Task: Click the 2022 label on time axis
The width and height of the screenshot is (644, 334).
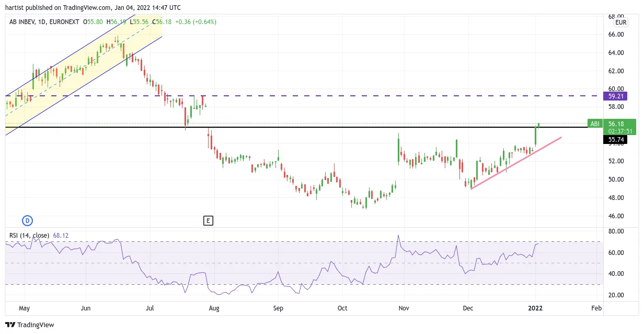Action: click(x=535, y=308)
